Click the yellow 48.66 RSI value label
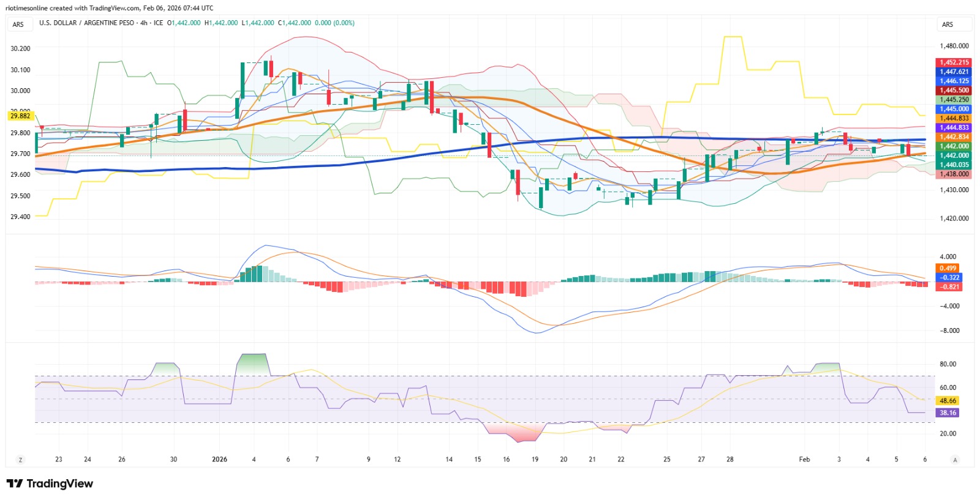Screen dimensions: 980x500 (x=948, y=401)
